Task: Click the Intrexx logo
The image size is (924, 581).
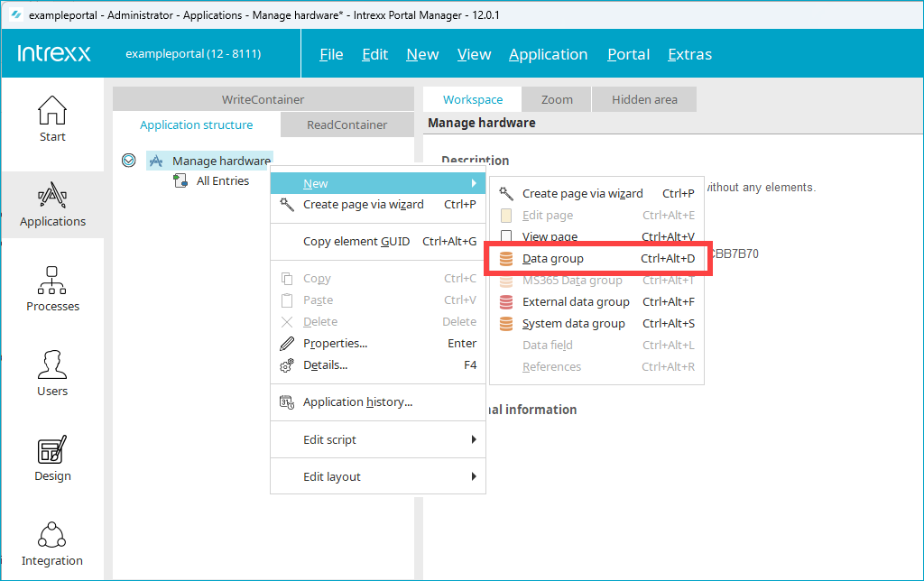Action: 53,53
